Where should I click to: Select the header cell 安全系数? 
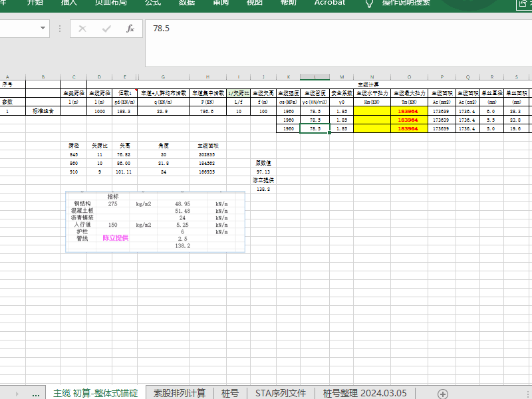point(342,93)
